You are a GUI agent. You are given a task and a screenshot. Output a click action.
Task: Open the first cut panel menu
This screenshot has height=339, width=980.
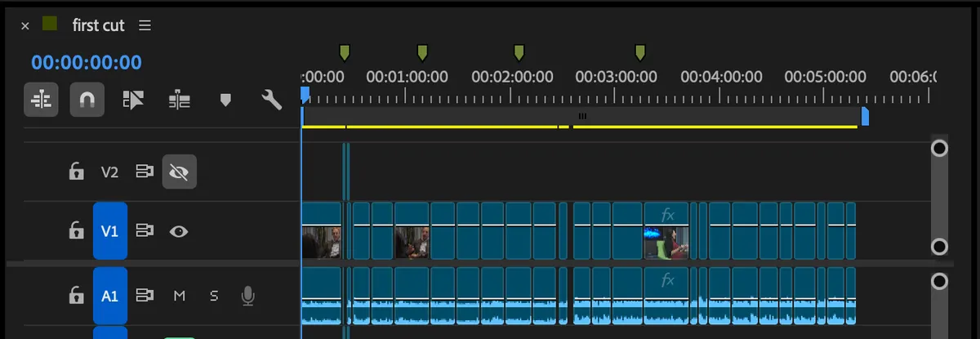[145, 25]
